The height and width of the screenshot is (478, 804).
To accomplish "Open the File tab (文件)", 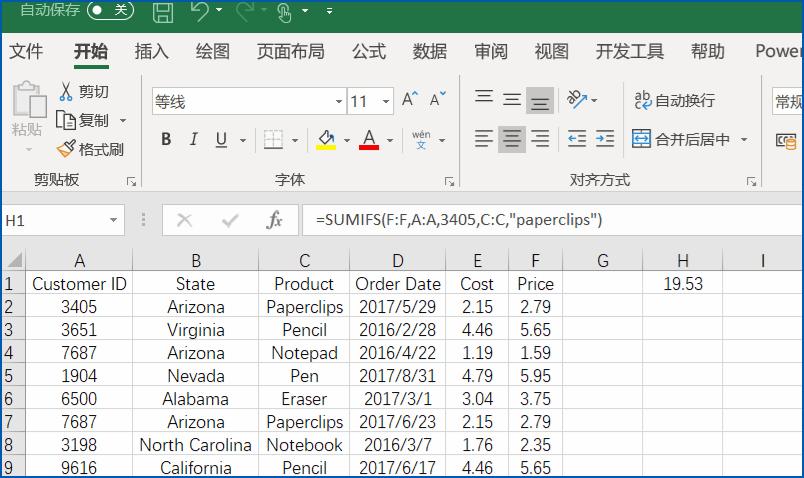I will 26,51.
